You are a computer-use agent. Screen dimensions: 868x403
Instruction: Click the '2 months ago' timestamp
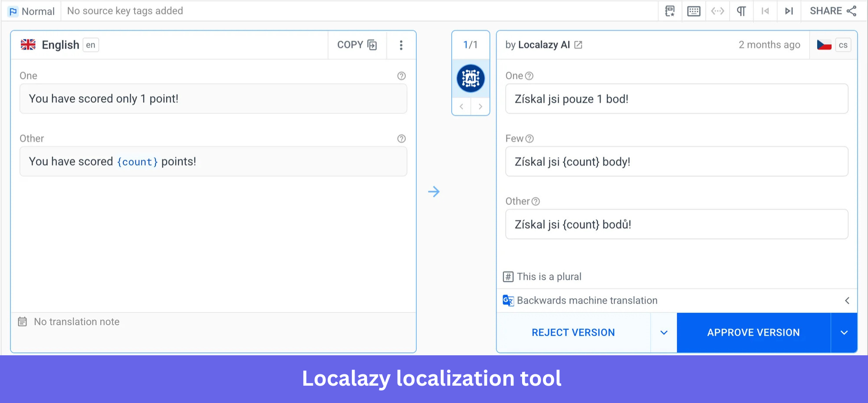click(769, 45)
